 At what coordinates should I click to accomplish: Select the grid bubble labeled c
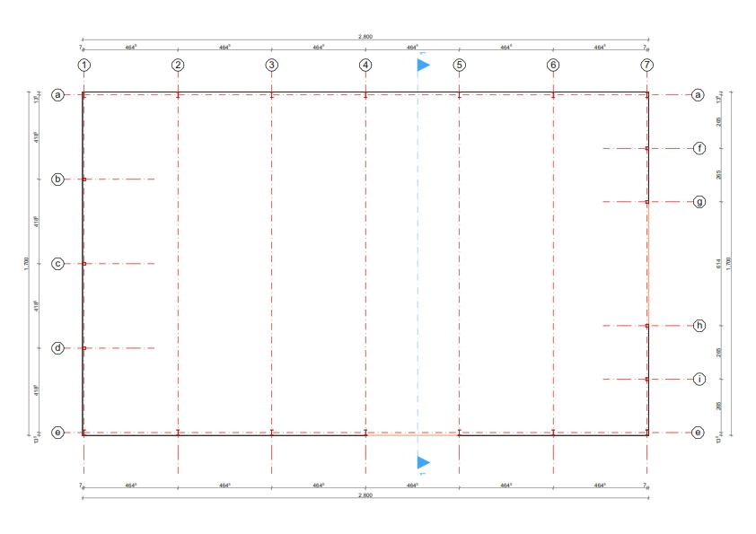[58, 264]
